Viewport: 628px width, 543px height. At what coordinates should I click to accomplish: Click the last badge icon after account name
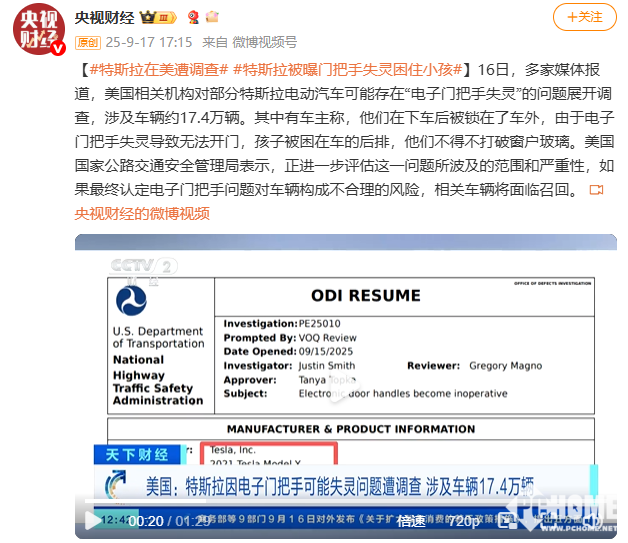(211, 17)
